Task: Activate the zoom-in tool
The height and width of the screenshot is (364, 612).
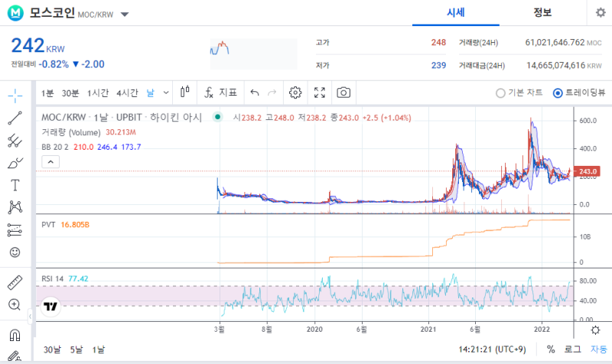Action: [15, 304]
